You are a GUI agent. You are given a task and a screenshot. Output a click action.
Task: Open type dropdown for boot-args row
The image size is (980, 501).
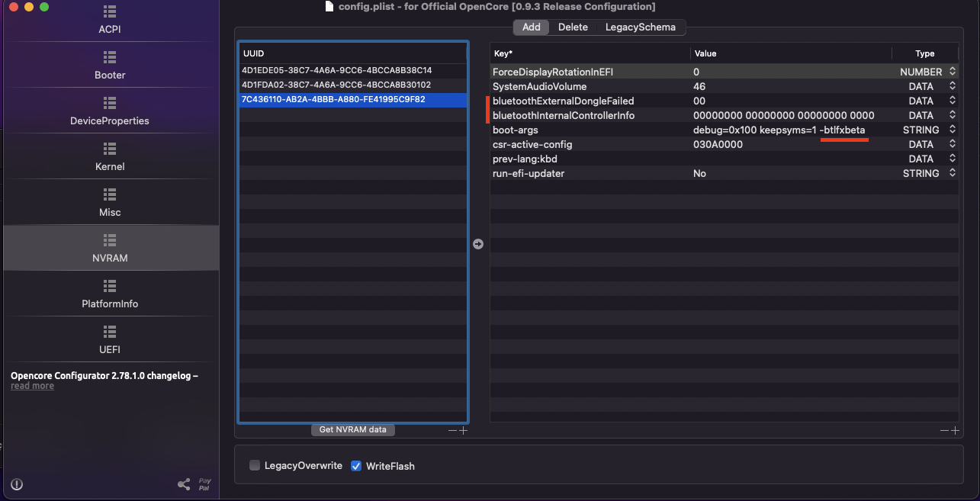(x=952, y=130)
